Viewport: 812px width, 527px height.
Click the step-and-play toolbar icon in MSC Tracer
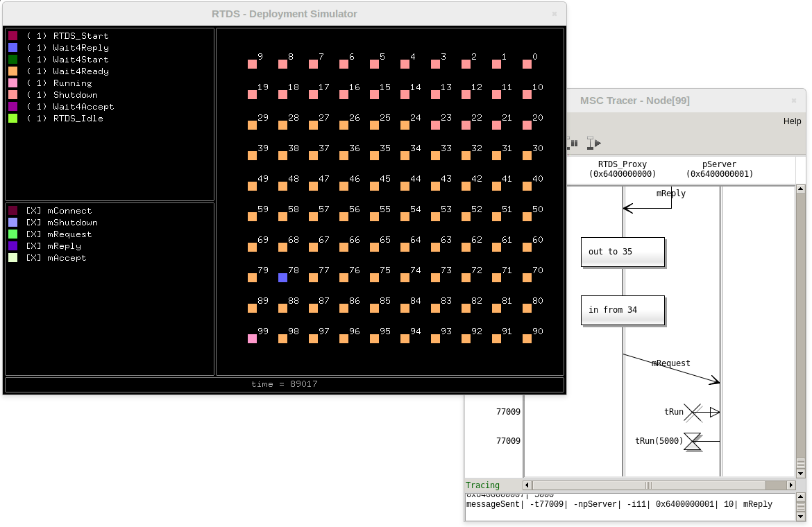(x=591, y=143)
